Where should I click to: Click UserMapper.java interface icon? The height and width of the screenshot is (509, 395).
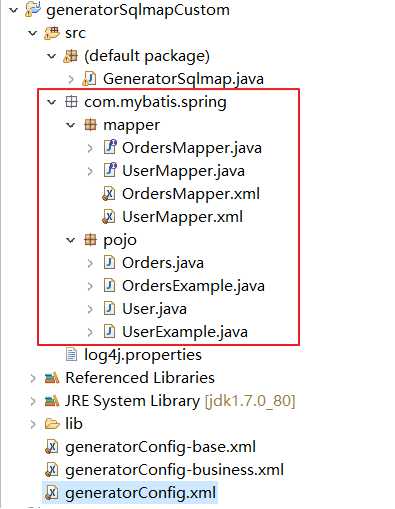(110, 170)
